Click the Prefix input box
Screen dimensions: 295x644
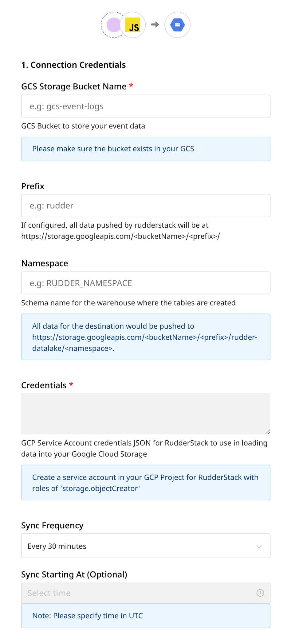point(145,206)
